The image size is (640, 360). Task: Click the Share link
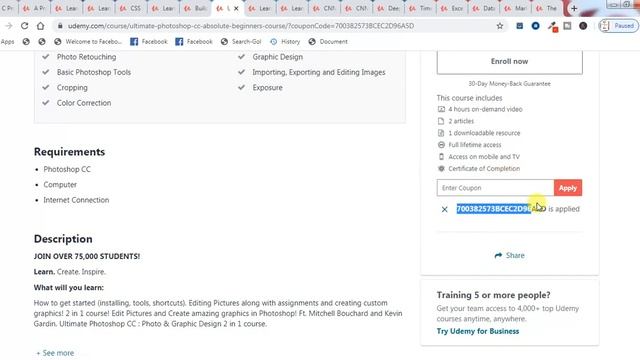[x=509, y=256]
